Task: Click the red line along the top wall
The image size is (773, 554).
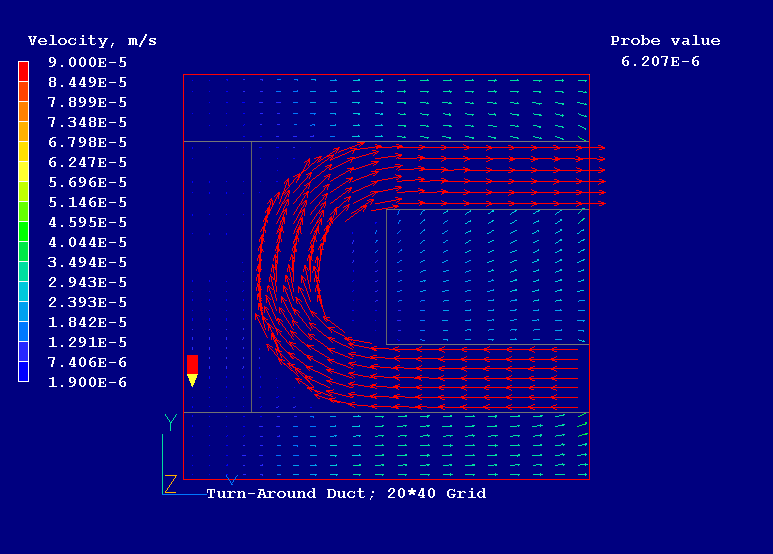Action: pos(386,75)
